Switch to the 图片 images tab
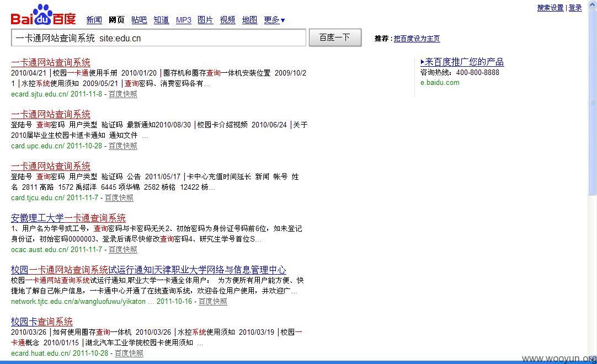Image resolution: width=597 pixels, height=364 pixels. tap(205, 20)
